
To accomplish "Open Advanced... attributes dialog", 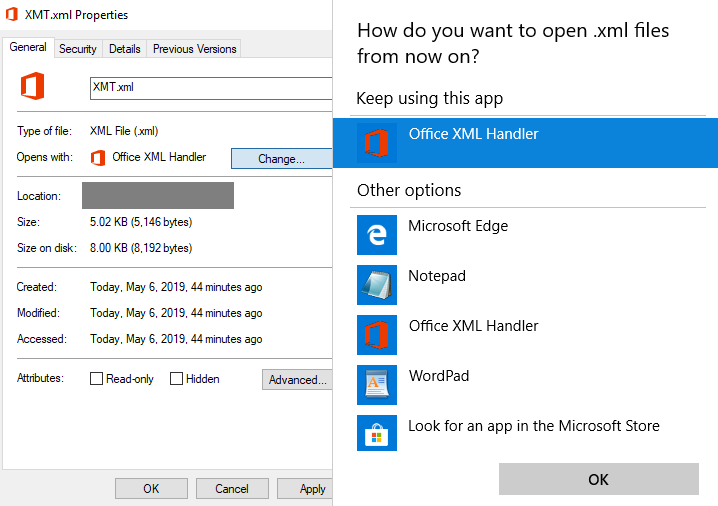I will pyautogui.click(x=297, y=380).
